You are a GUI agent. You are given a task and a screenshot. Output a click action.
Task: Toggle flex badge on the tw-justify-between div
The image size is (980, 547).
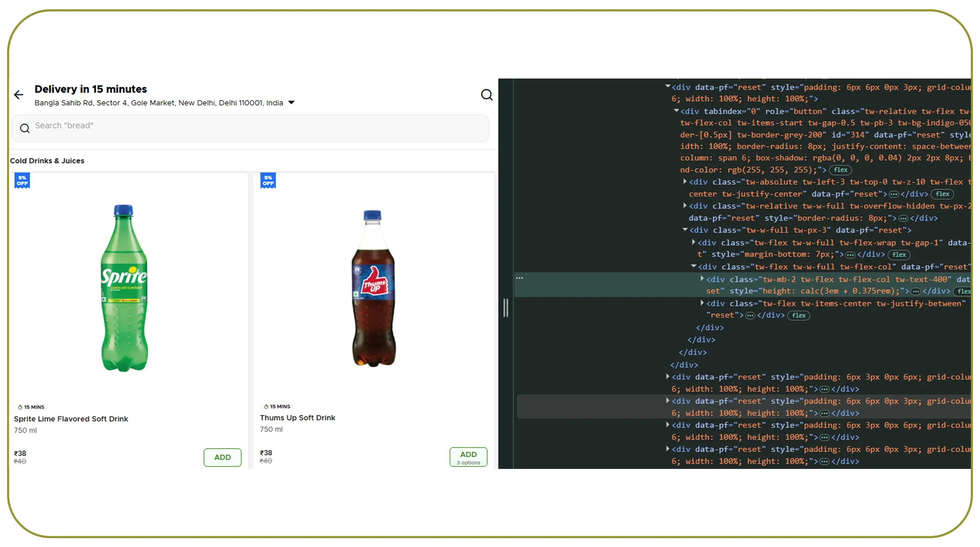tap(798, 315)
